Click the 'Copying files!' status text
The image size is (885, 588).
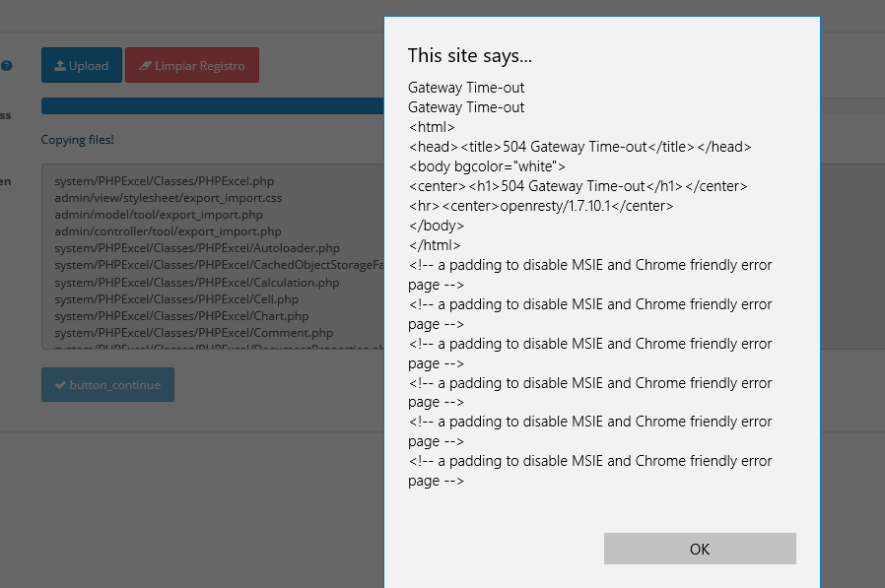coord(77,140)
